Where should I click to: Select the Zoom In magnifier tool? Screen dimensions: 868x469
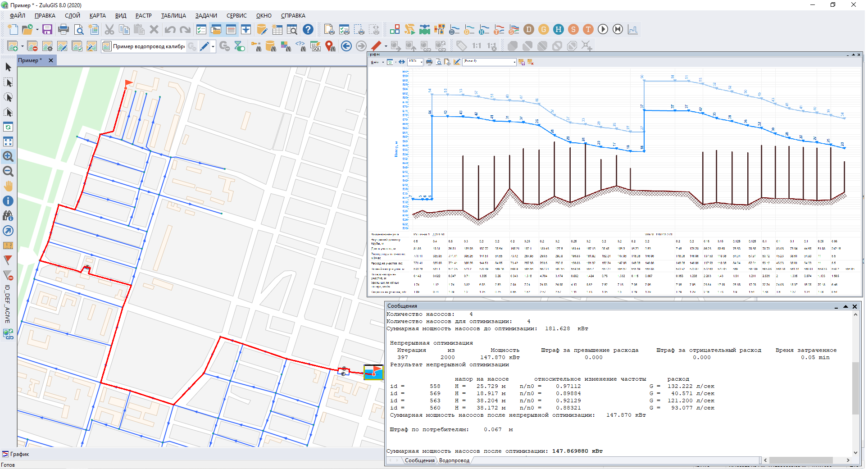point(8,157)
